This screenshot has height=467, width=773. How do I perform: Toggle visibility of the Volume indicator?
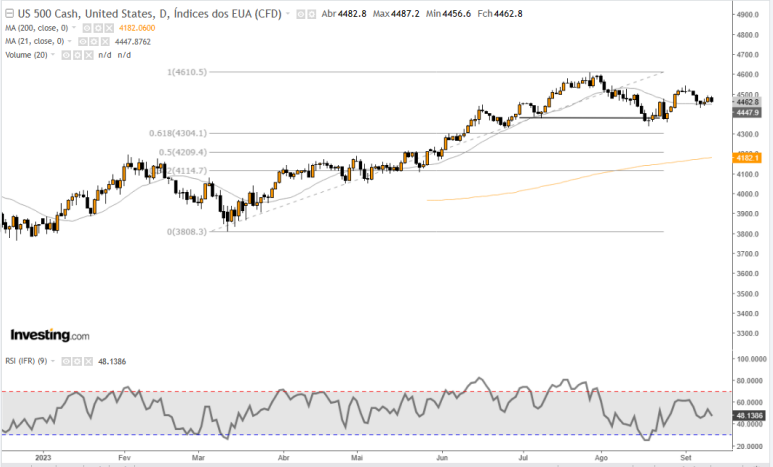pyautogui.click(x=67, y=55)
